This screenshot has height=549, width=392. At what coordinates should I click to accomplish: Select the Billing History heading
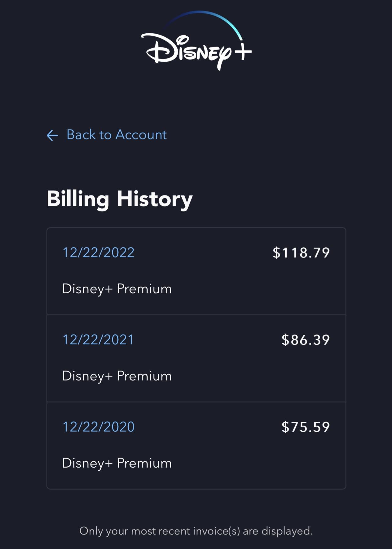[x=120, y=199]
